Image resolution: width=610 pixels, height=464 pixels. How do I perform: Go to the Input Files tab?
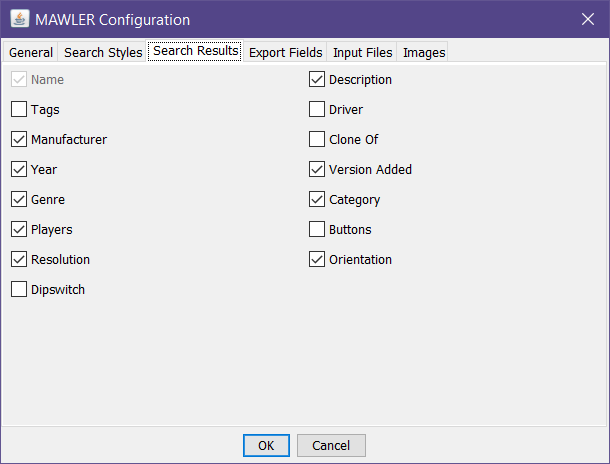[362, 52]
